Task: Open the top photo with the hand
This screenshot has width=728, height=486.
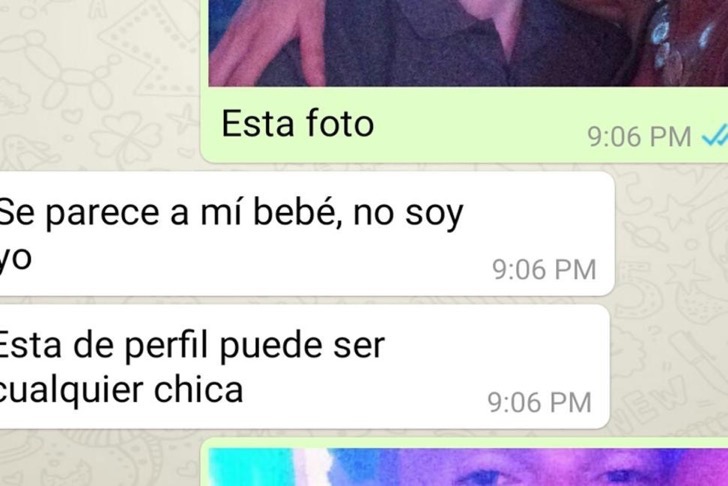Action: [468, 43]
